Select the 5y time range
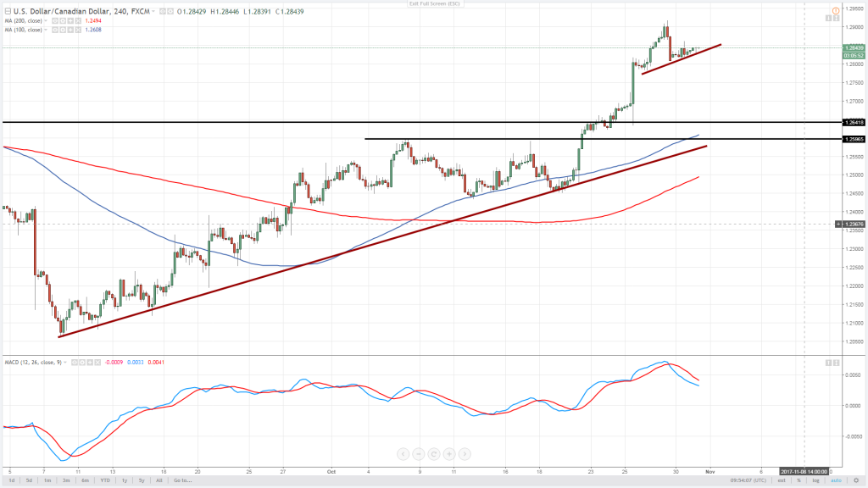 142,480
